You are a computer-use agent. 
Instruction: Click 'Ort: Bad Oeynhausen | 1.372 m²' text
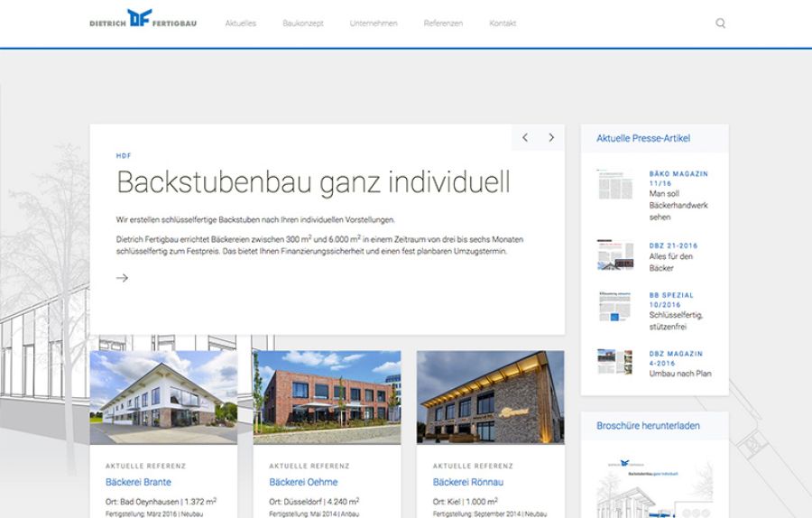[x=161, y=502]
